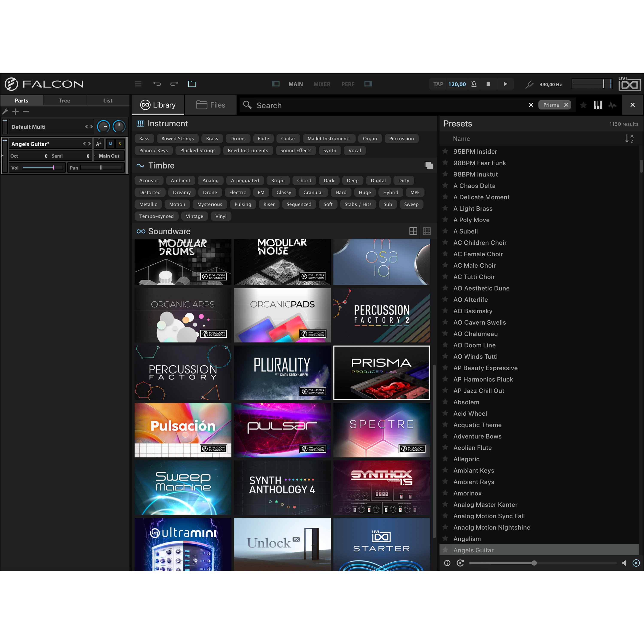Switch to the List tab

tap(108, 100)
